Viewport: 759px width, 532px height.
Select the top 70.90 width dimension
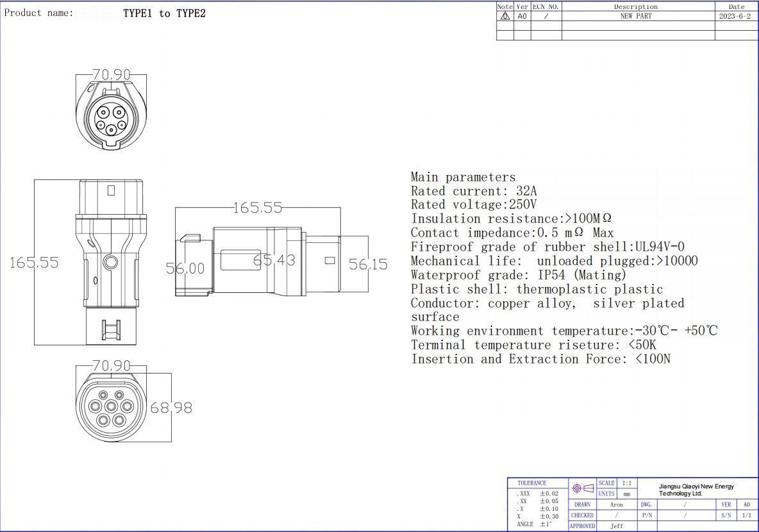(111, 75)
